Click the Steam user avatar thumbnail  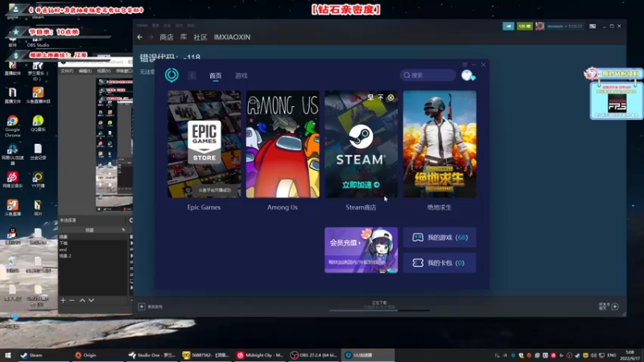pyautogui.click(x=539, y=26)
